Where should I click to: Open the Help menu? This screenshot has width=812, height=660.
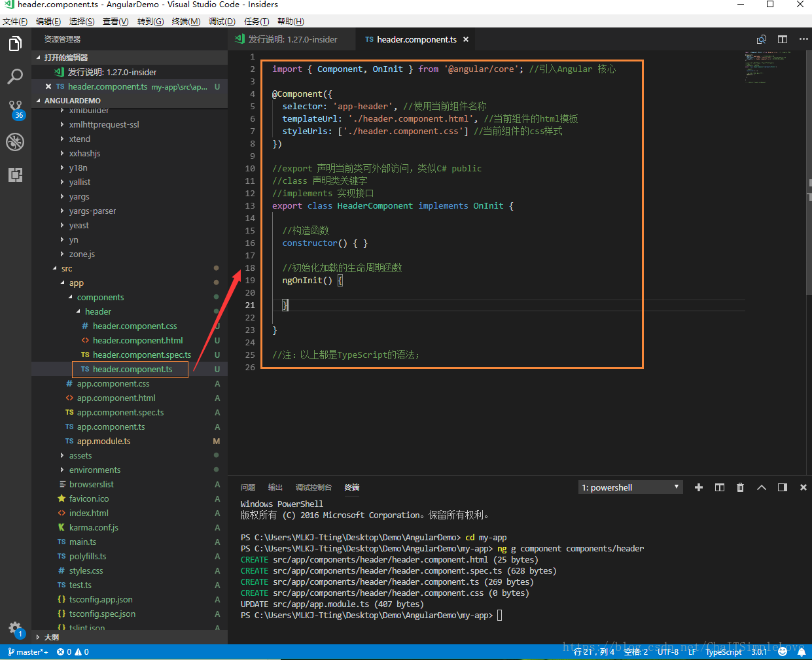pyautogui.click(x=291, y=22)
